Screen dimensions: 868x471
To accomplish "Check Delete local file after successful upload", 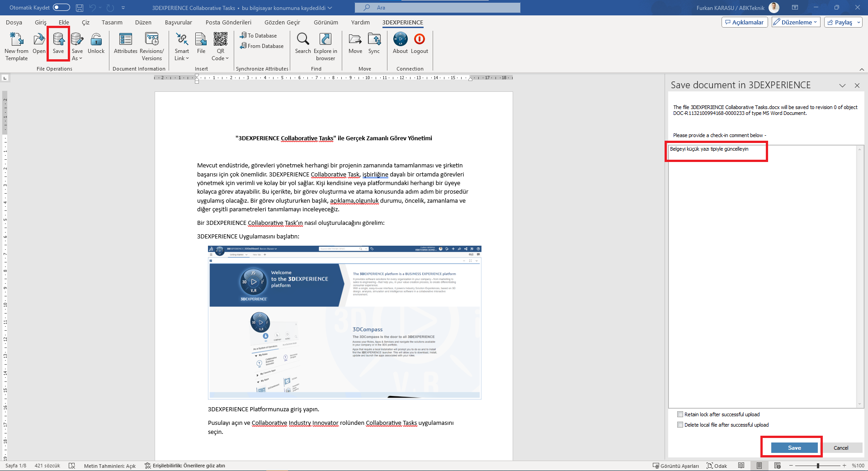I will click(x=680, y=425).
